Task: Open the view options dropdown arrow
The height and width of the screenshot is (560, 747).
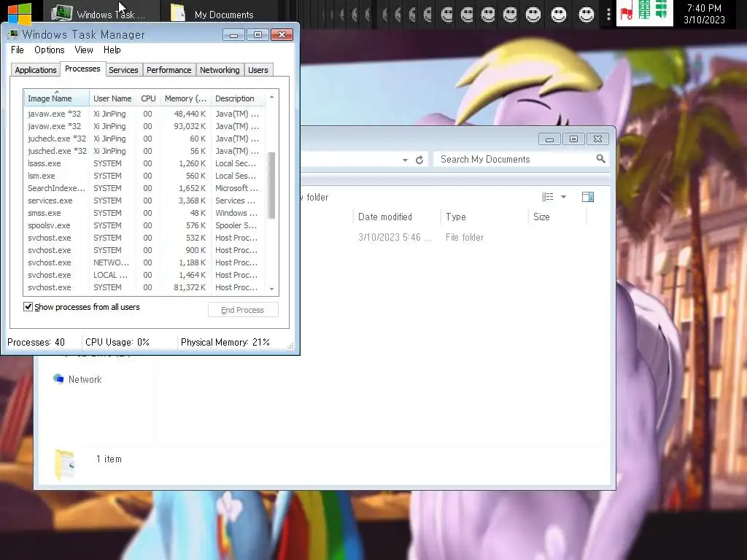Action: pyautogui.click(x=563, y=197)
